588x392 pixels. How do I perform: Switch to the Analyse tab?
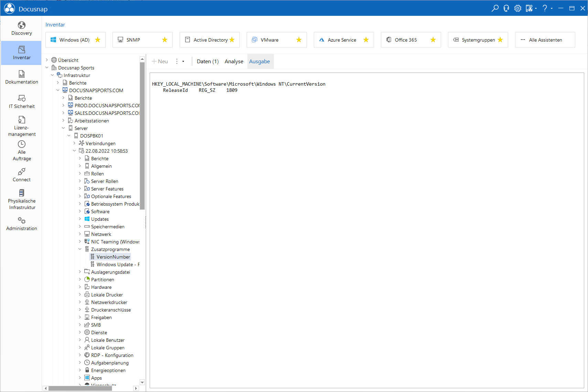click(x=234, y=62)
